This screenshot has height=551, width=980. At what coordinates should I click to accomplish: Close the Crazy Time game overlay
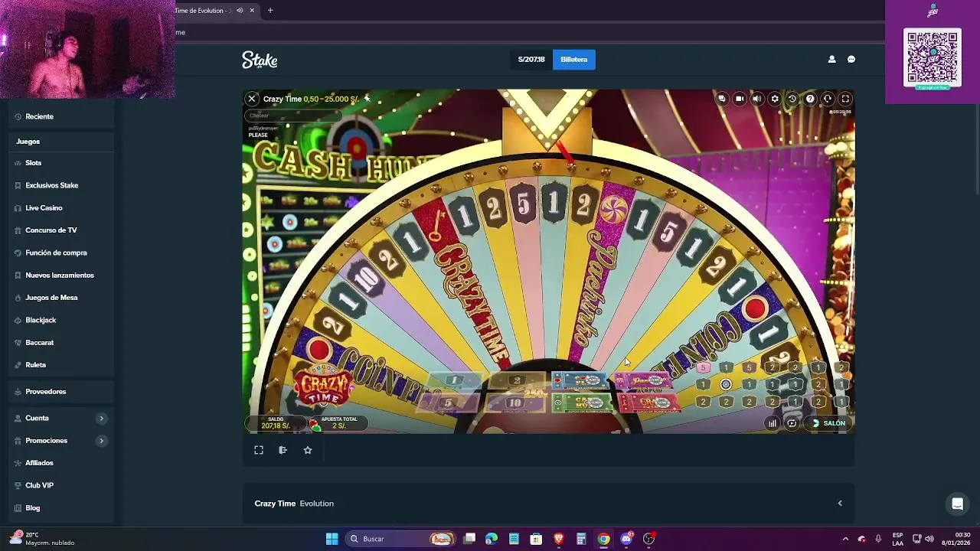(x=251, y=99)
